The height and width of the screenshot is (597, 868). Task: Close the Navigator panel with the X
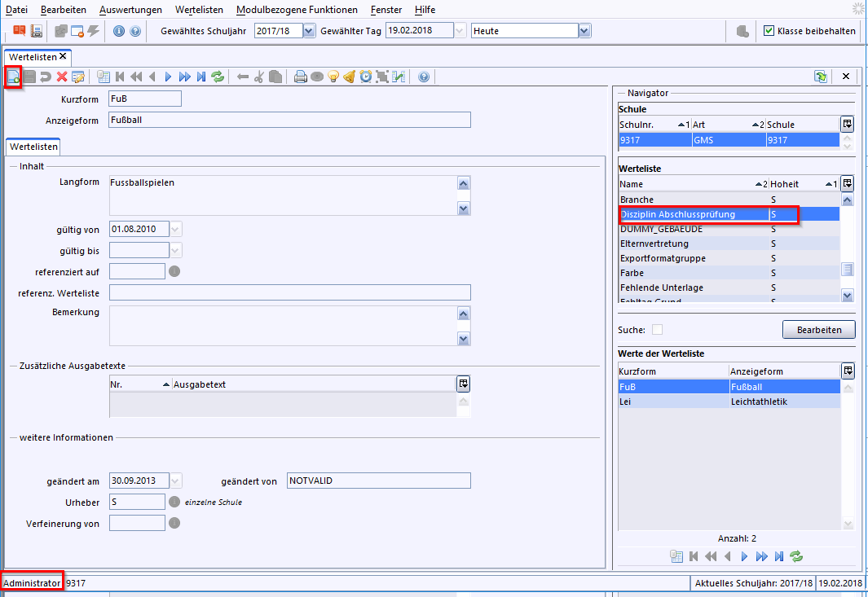(x=846, y=77)
